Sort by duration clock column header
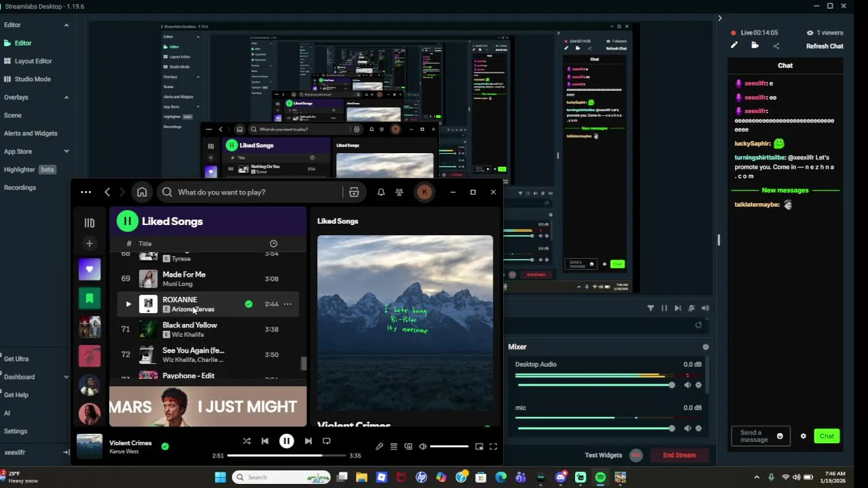The image size is (868, 488). pos(273,244)
